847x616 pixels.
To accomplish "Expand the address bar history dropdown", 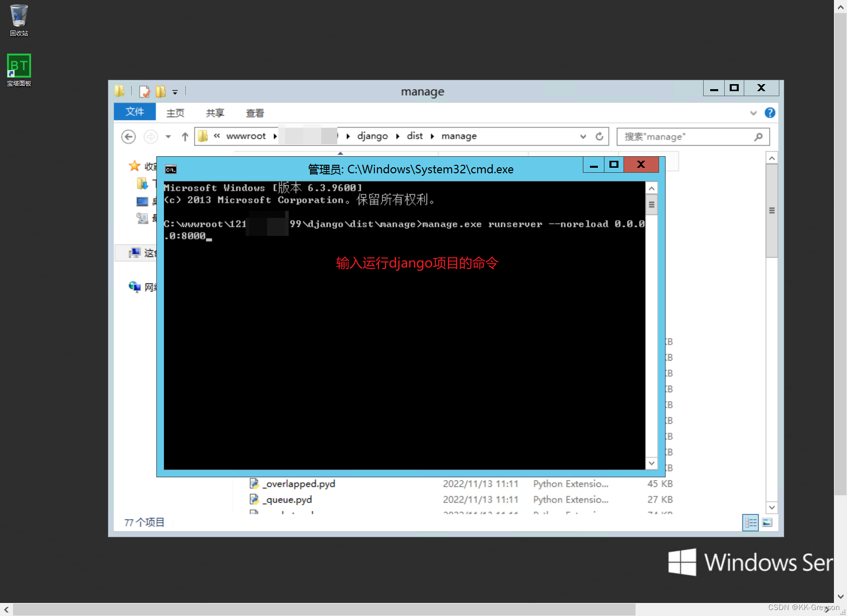I will 583,136.
